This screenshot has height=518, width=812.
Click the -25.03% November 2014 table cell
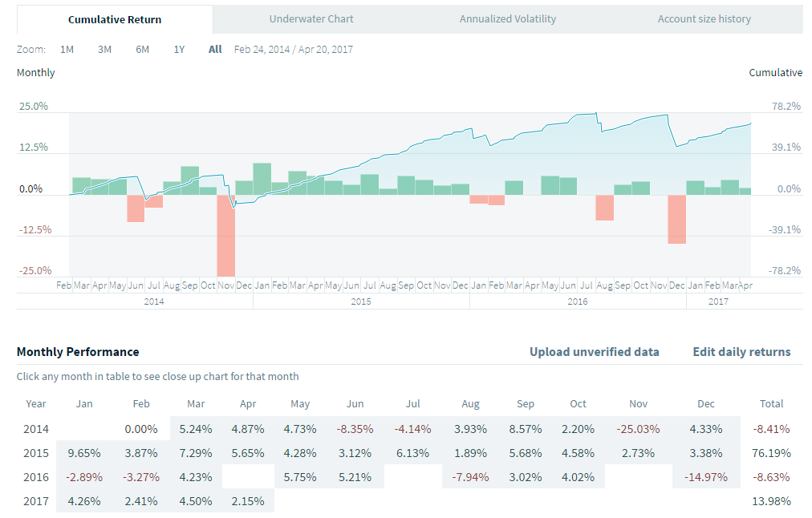point(638,429)
